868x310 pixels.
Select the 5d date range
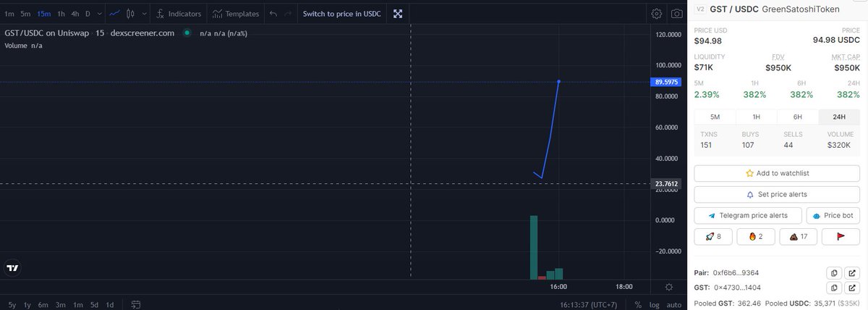pos(94,304)
